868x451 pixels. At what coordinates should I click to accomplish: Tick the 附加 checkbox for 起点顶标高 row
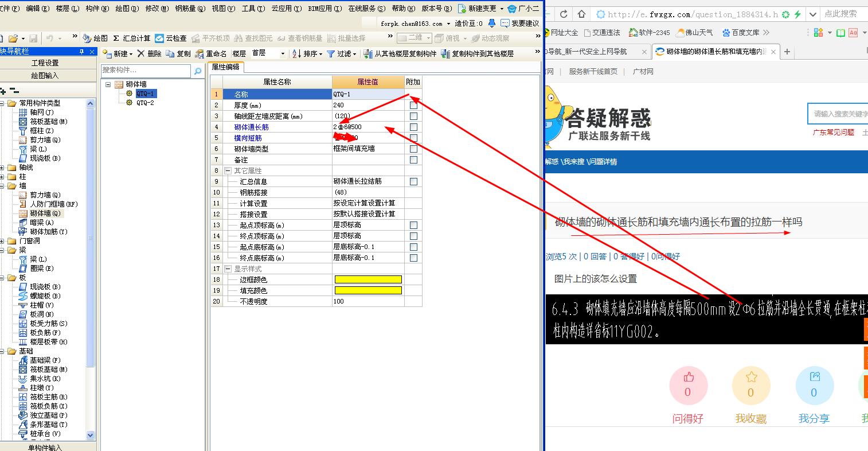coord(413,226)
